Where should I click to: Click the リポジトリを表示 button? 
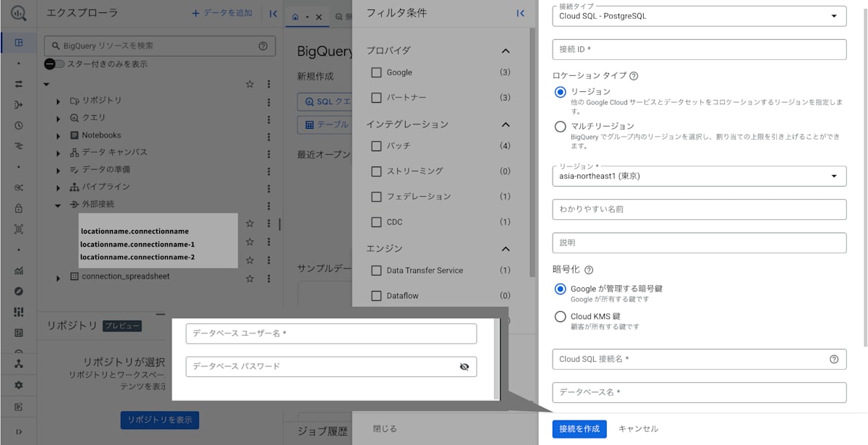coord(160,420)
